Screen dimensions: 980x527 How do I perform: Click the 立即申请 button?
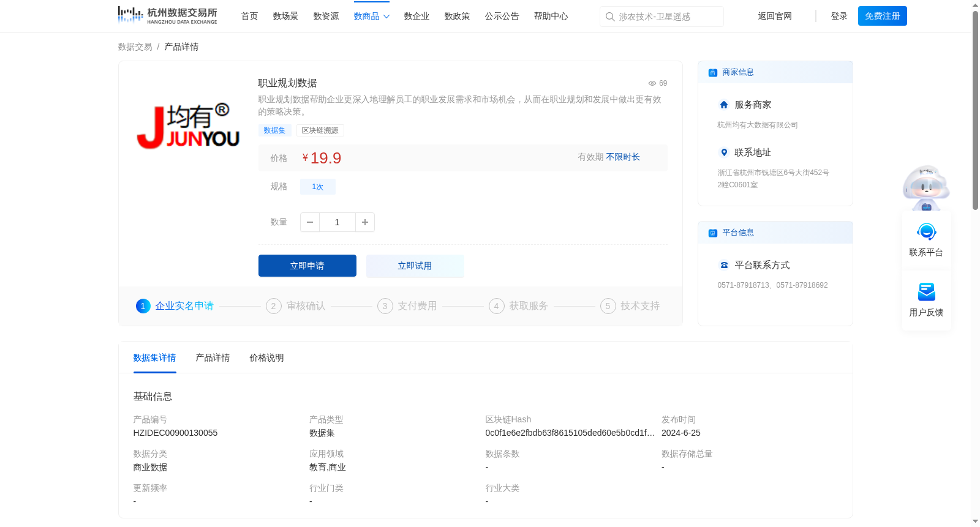pos(307,266)
